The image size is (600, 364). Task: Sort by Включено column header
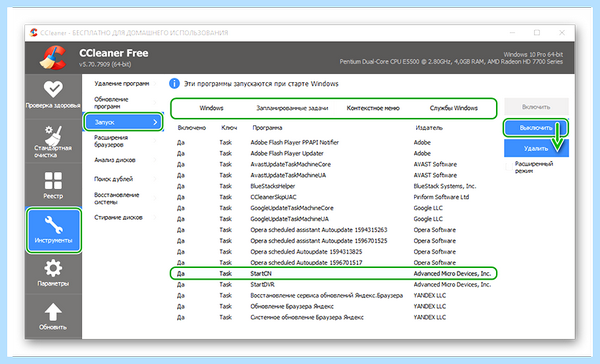click(x=192, y=127)
